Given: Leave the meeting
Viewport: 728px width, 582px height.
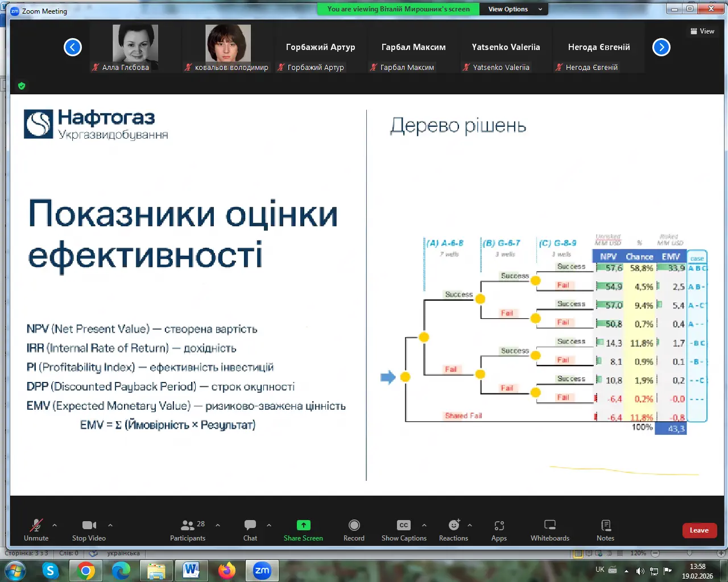Looking at the screenshot, I should point(699,530).
